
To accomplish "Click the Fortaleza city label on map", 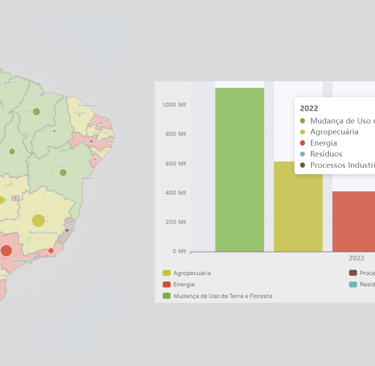I will [x=87, y=105].
